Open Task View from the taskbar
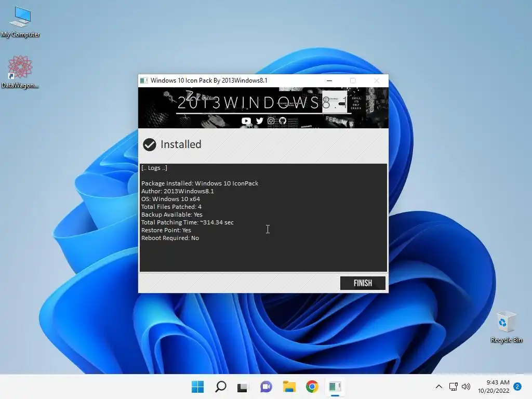Screen dimensions: 532x399 242,387
